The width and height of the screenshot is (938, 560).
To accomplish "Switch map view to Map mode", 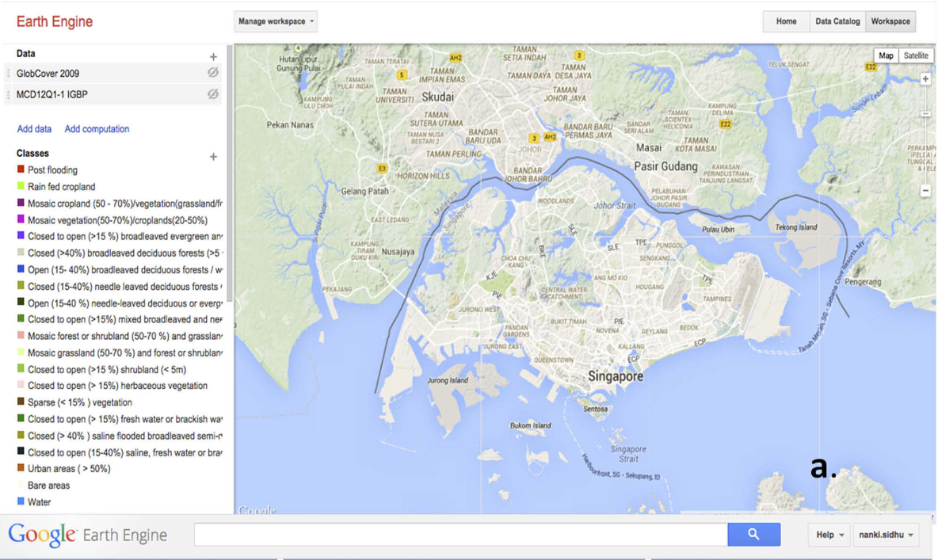I will tap(886, 55).
